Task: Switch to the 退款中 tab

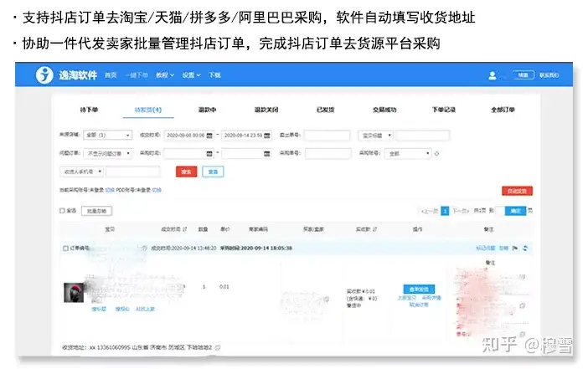Action: coord(207,110)
